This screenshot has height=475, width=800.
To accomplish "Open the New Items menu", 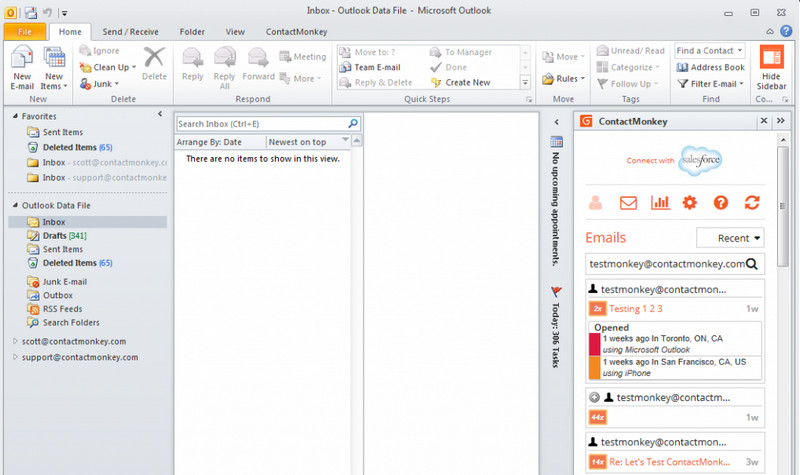I will tap(54, 68).
